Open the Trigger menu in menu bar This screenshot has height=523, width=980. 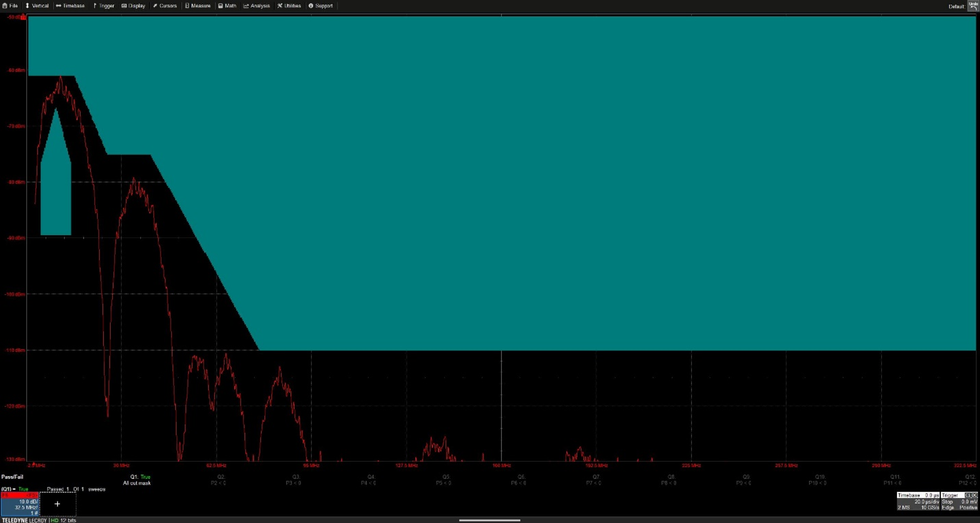[x=104, y=6]
